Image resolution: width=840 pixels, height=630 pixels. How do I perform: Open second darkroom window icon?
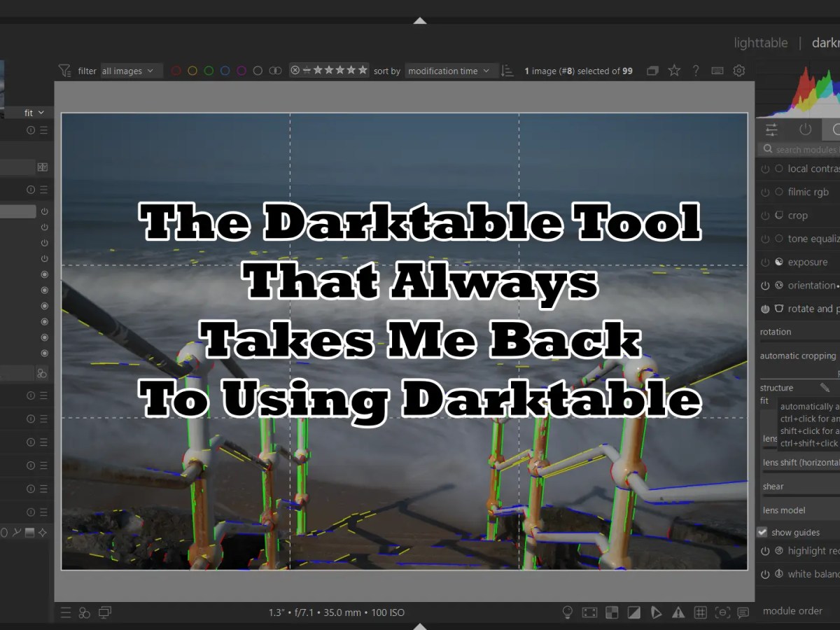(x=105, y=612)
